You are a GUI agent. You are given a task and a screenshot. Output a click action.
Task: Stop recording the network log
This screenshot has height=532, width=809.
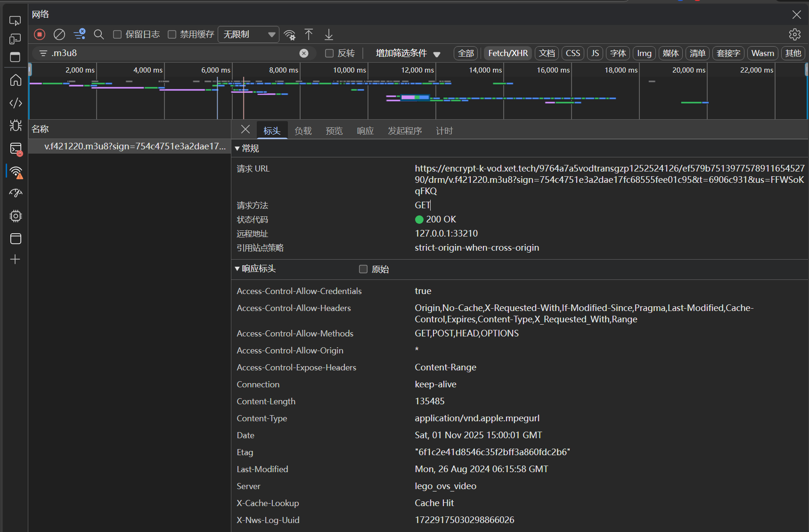(x=39, y=34)
